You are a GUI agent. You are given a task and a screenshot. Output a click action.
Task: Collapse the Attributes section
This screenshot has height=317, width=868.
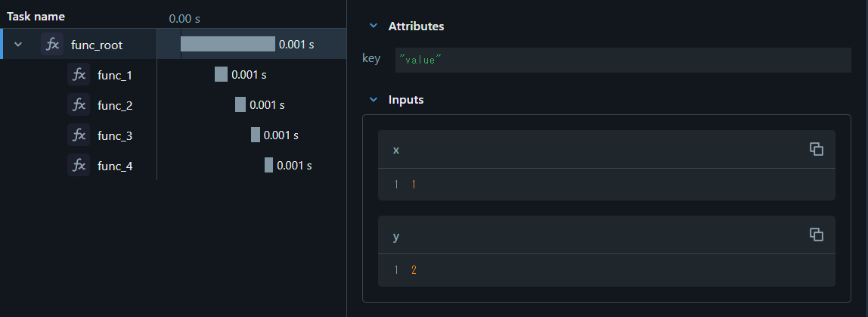373,26
